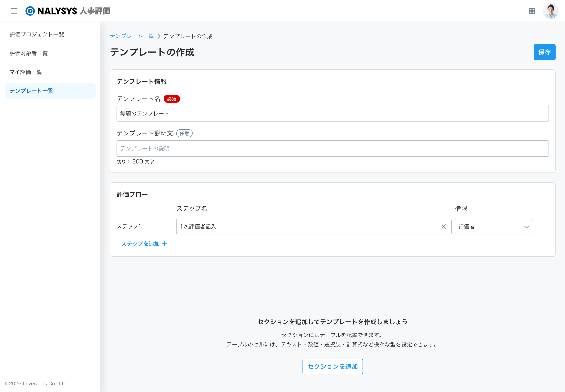Open the apps grid launcher
This screenshot has width=565, height=392.
(x=532, y=11)
